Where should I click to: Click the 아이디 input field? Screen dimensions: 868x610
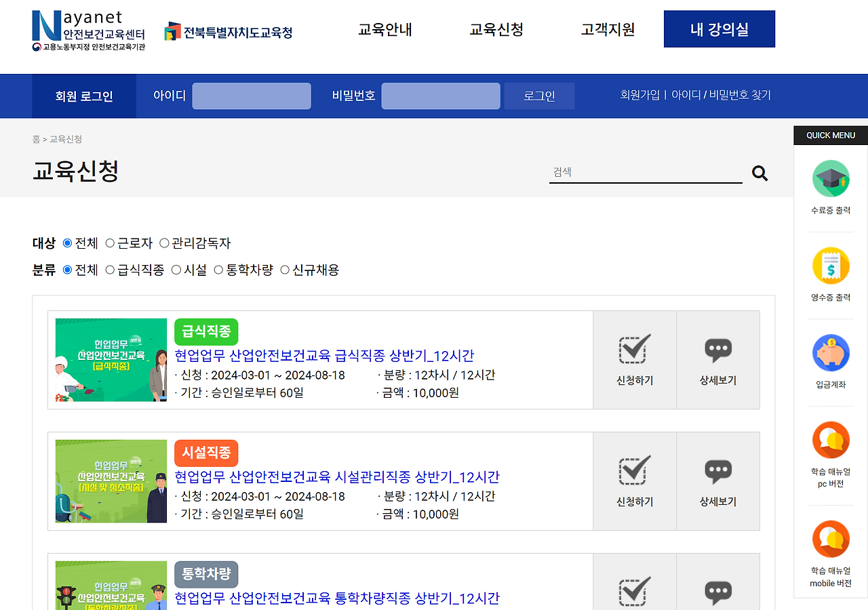251,96
